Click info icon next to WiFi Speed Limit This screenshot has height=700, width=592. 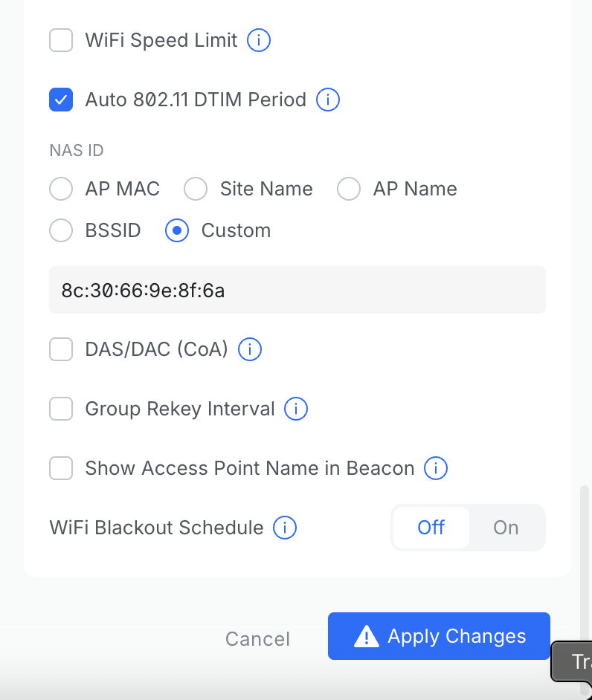click(258, 40)
